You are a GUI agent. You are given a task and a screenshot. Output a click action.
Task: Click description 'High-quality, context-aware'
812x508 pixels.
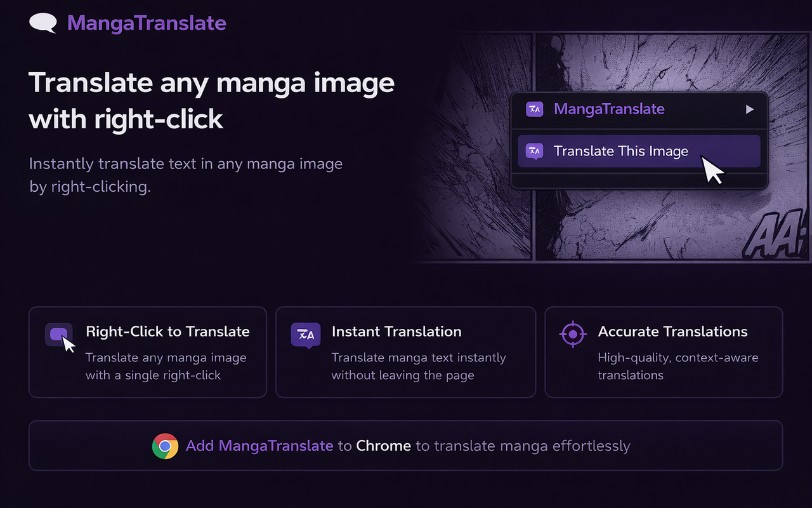tap(678, 358)
